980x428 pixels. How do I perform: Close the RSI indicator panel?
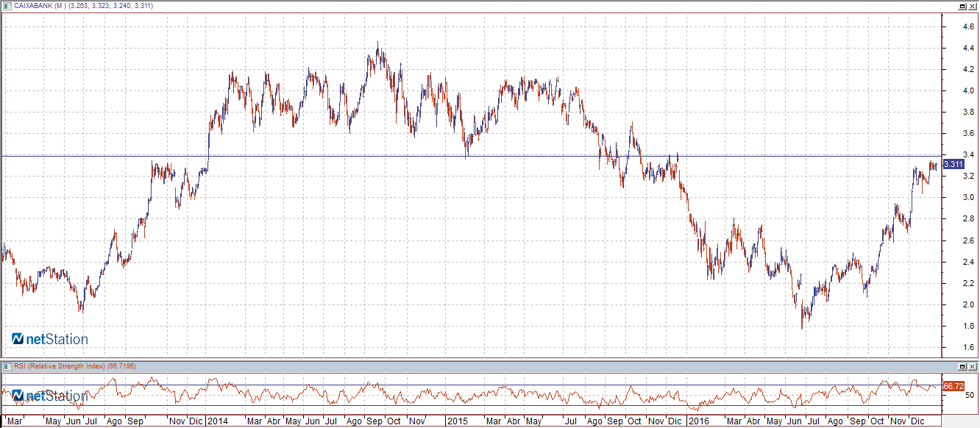(x=972, y=365)
